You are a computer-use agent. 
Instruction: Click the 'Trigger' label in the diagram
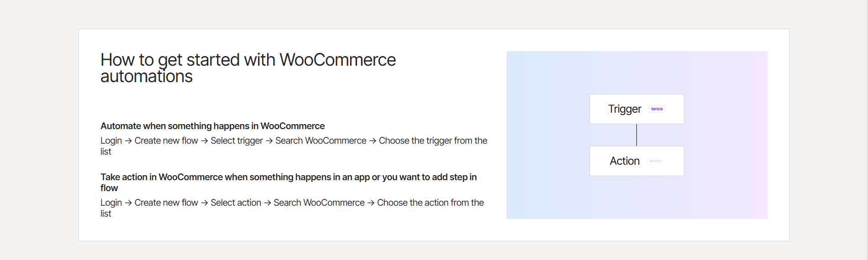(625, 109)
